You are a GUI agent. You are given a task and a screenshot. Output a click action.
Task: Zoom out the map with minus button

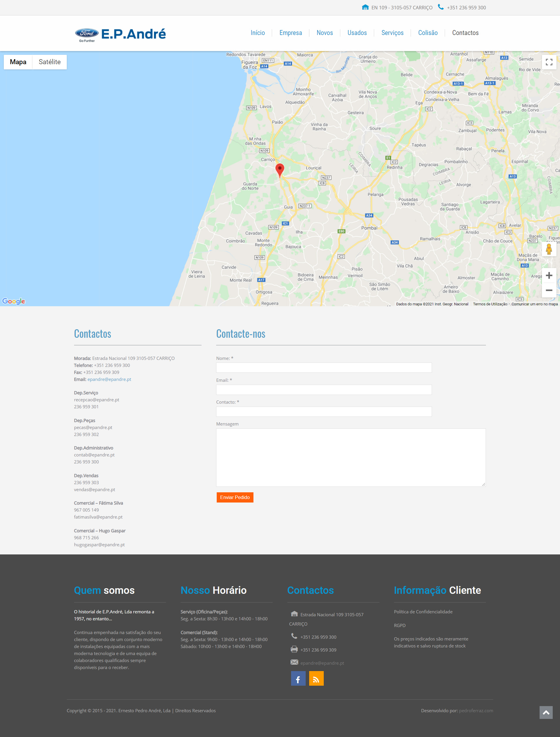tap(549, 290)
